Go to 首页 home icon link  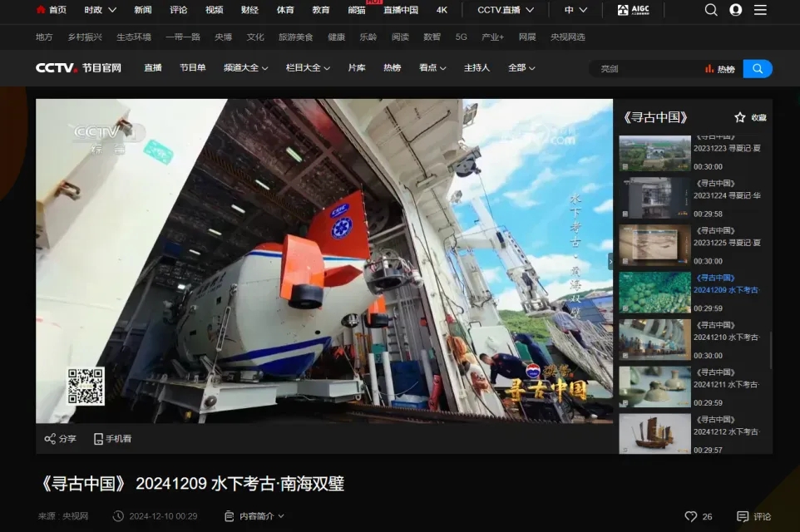(x=52, y=10)
